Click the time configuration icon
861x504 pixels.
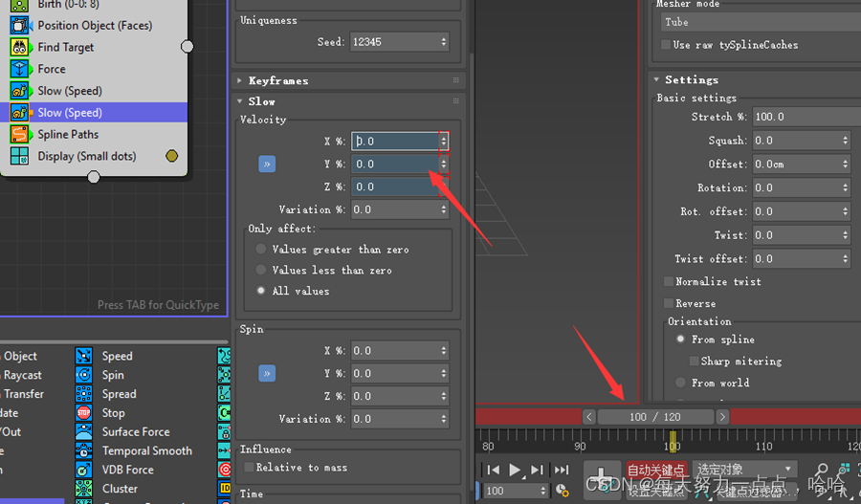point(562,490)
